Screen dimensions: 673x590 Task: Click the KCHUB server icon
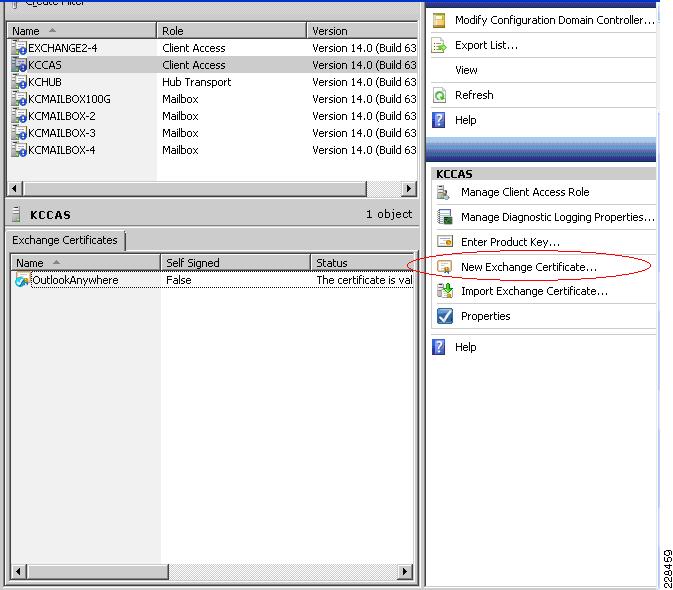click(x=19, y=82)
